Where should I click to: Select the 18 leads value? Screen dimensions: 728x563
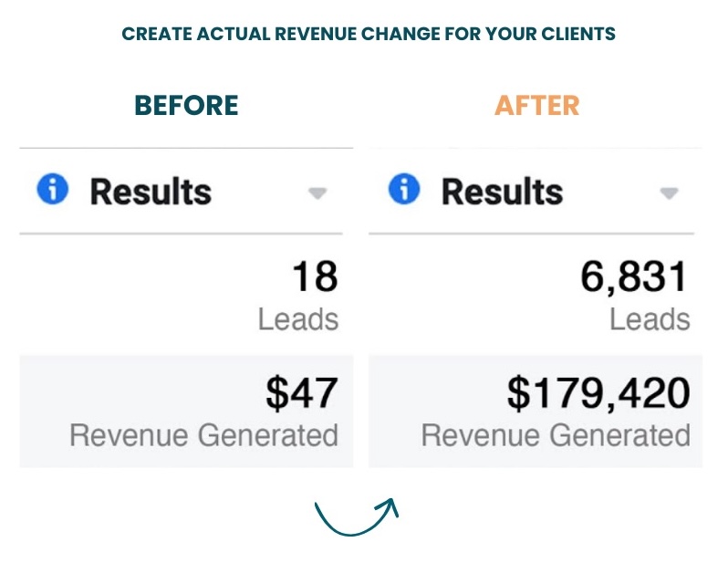[x=315, y=276]
